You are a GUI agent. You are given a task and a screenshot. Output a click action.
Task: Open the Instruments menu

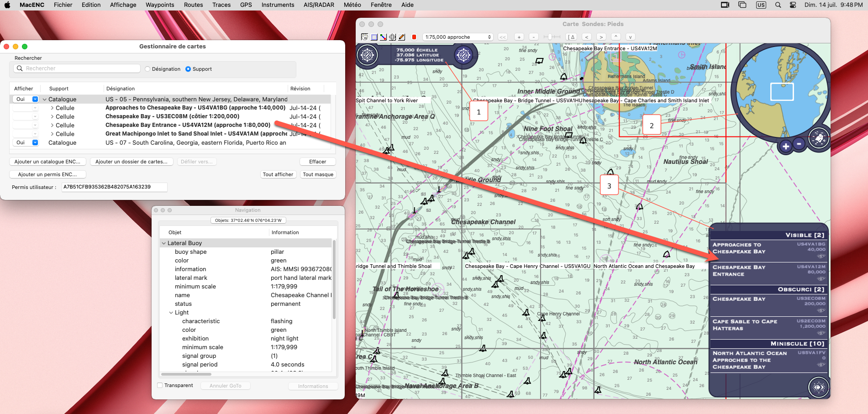(x=278, y=5)
